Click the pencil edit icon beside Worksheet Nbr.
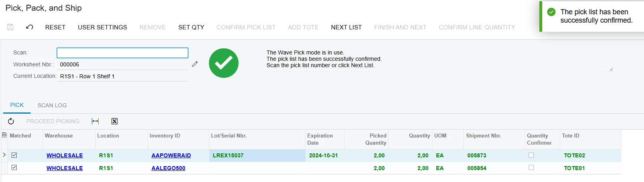Image resolution: width=644 pixels, height=182 pixels. [195, 64]
